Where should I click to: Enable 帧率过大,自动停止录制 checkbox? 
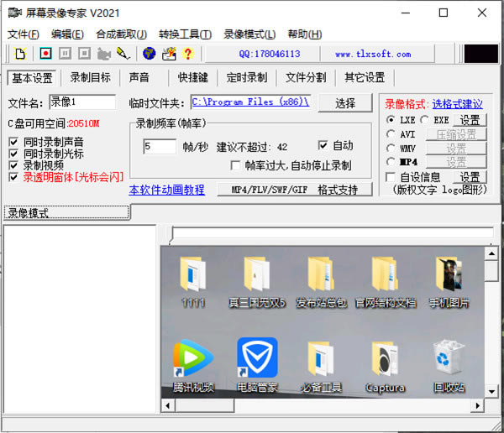click(235, 165)
